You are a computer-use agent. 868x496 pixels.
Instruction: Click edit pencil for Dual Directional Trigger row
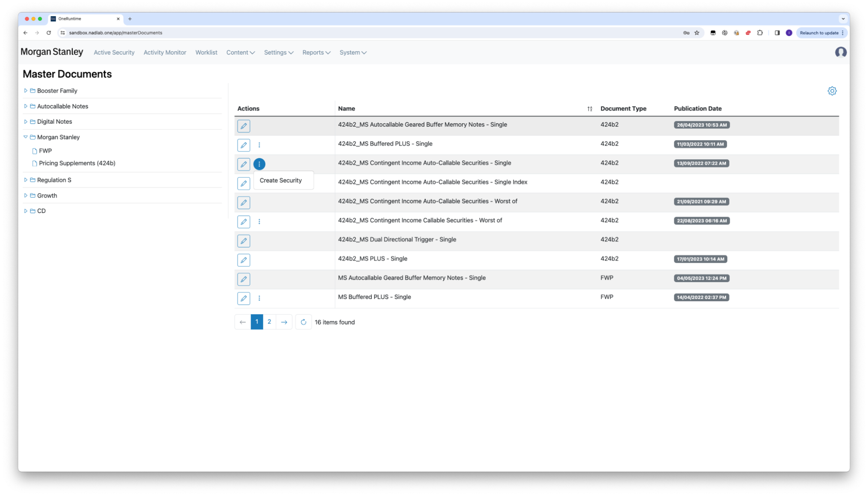[x=244, y=241]
